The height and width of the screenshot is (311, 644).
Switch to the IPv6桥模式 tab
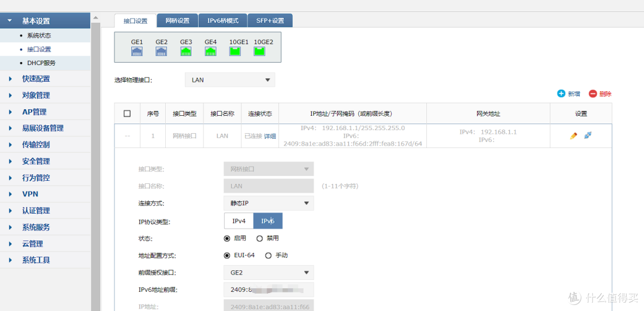[222, 20]
